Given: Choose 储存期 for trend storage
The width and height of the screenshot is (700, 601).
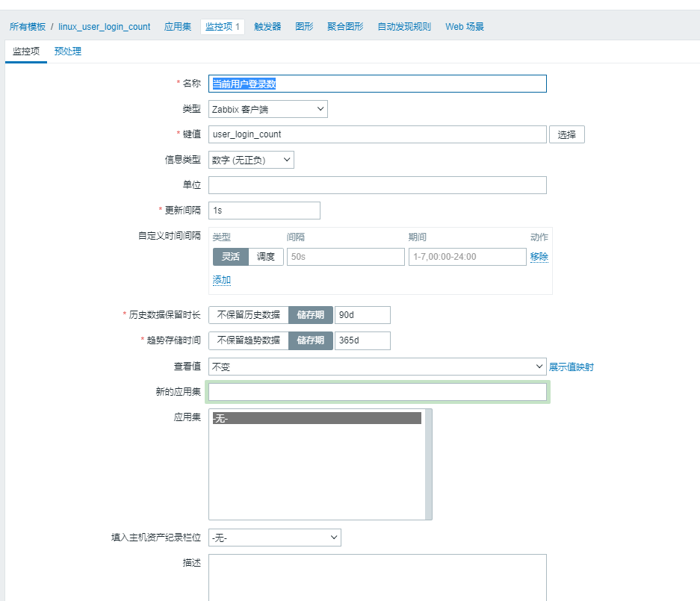Looking at the screenshot, I should click(310, 340).
